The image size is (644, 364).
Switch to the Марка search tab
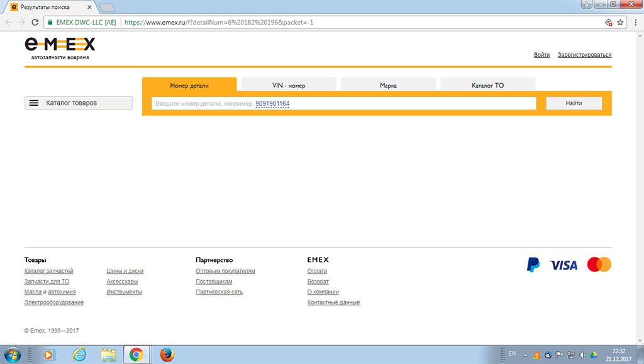coord(388,84)
